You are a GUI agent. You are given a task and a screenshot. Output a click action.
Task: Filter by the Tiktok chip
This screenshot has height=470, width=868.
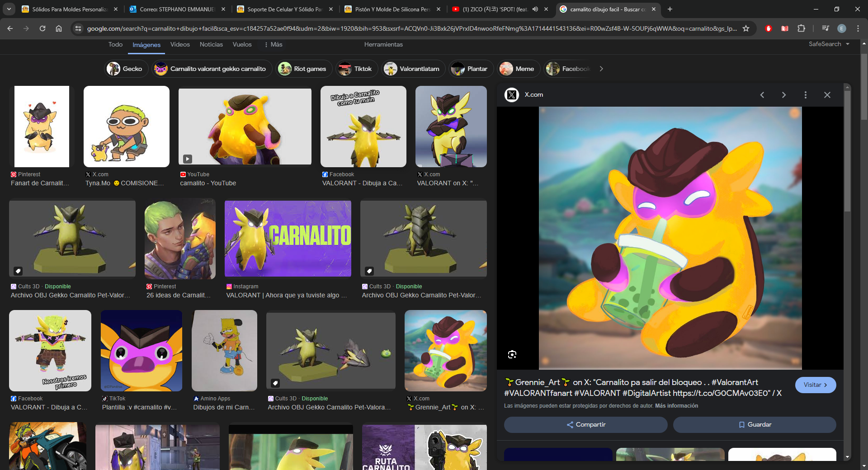357,69
